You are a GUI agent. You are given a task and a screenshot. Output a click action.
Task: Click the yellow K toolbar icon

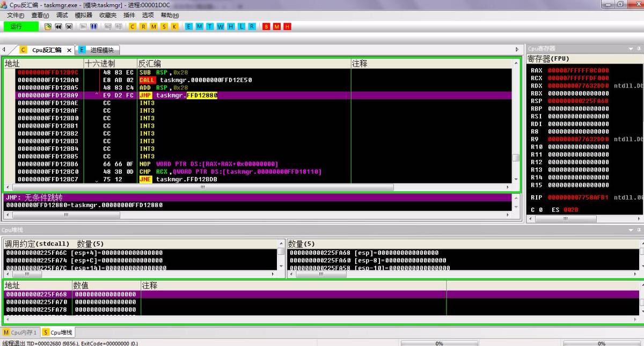[x=174, y=26]
